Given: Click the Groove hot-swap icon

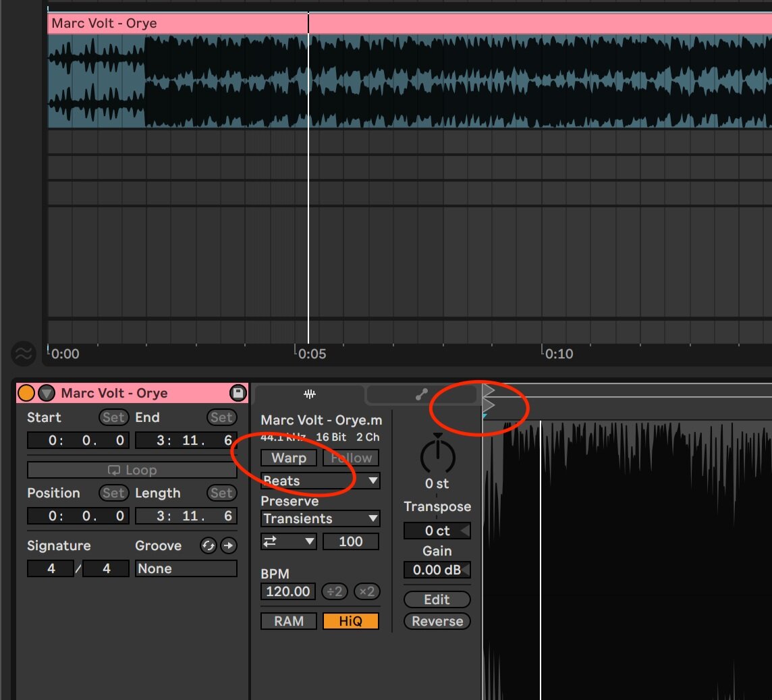Looking at the screenshot, I should coord(209,545).
